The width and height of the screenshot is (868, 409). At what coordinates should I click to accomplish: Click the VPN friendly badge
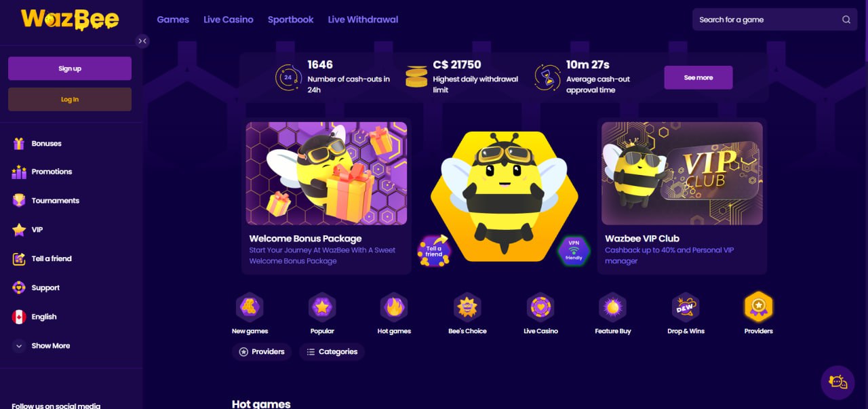pyautogui.click(x=574, y=250)
